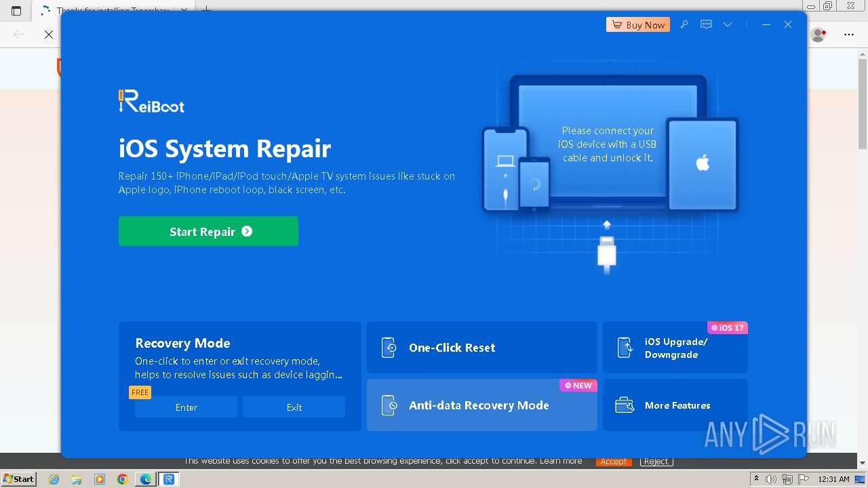Click the Buy Now button
The image size is (868, 488).
(x=638, y=24)
